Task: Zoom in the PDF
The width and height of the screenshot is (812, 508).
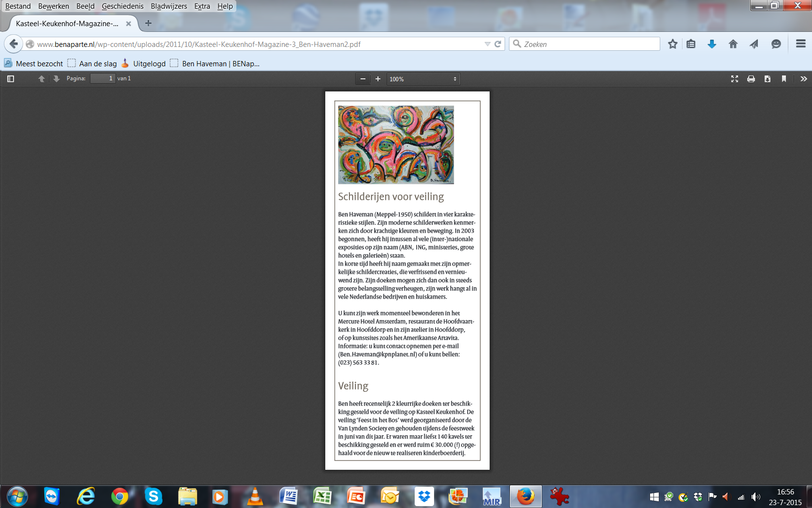Action: [378, 79]
